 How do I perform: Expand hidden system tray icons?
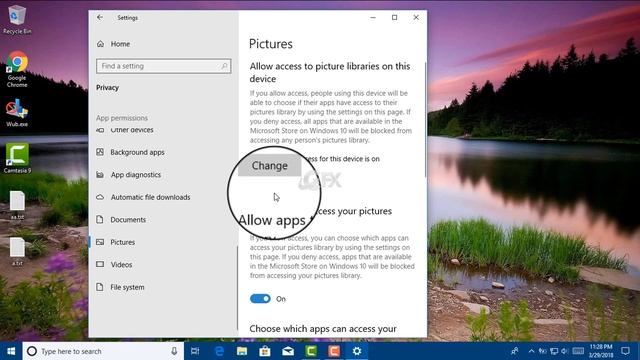531,351
